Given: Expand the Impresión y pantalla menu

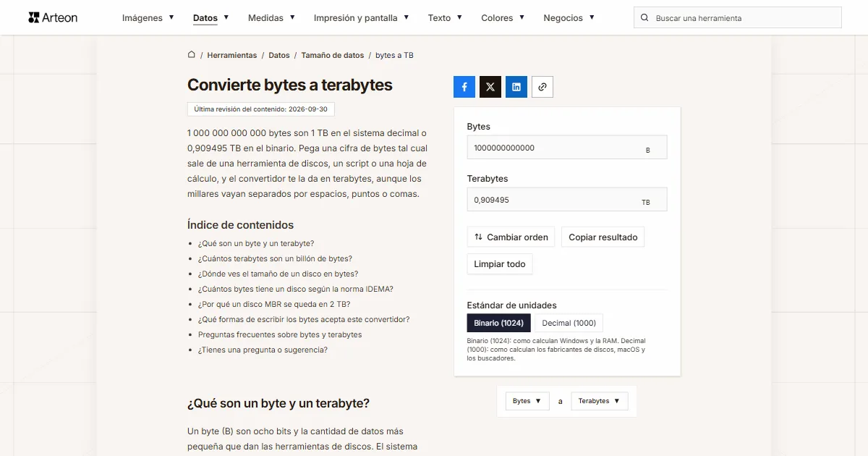Looking at the screenshot, I should click(x=362, y=18).
